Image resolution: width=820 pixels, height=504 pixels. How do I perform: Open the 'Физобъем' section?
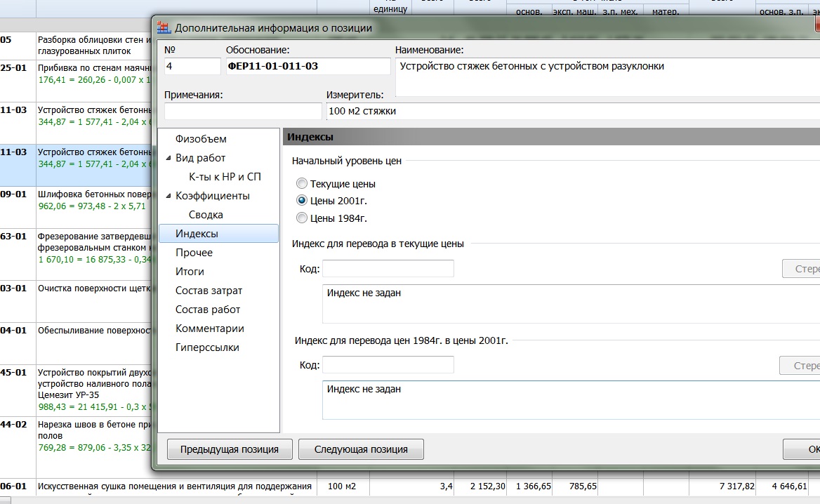[x=201, y=139]
